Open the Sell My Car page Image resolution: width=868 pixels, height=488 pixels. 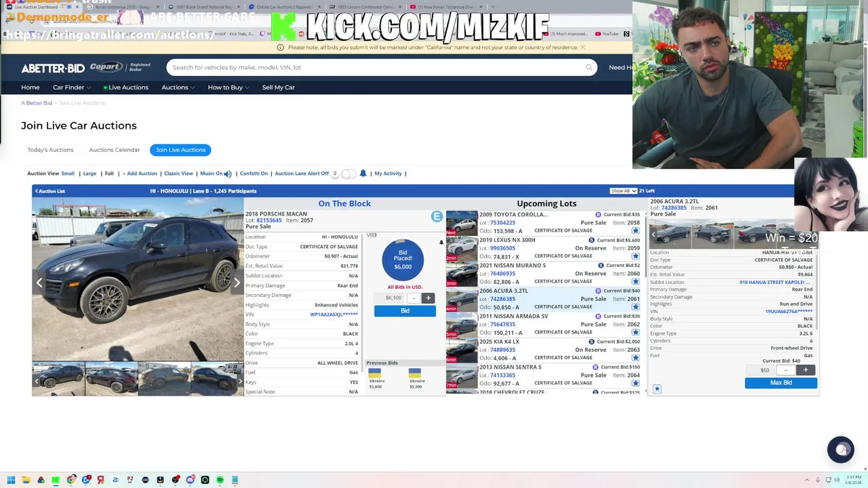point(279,87)
